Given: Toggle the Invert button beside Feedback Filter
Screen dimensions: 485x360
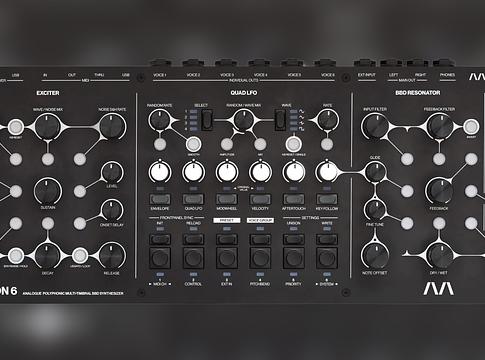Looking at the screenshot, I should pyautogui.click(x=470, y=126).
